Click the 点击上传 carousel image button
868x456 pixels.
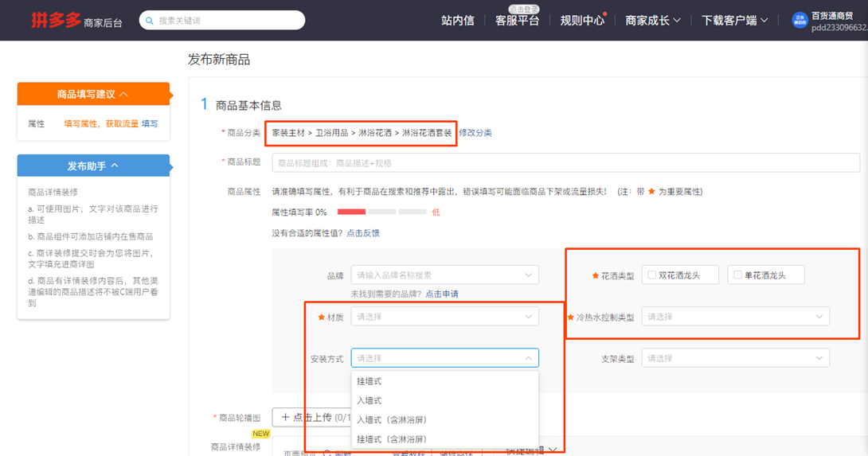(x=312, y=417)
